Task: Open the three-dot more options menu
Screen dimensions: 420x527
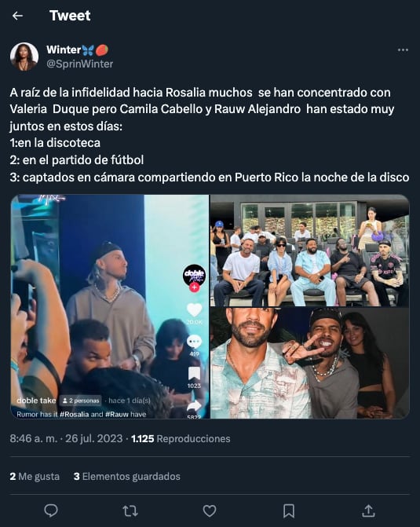Action: click(x=403, y=50)
